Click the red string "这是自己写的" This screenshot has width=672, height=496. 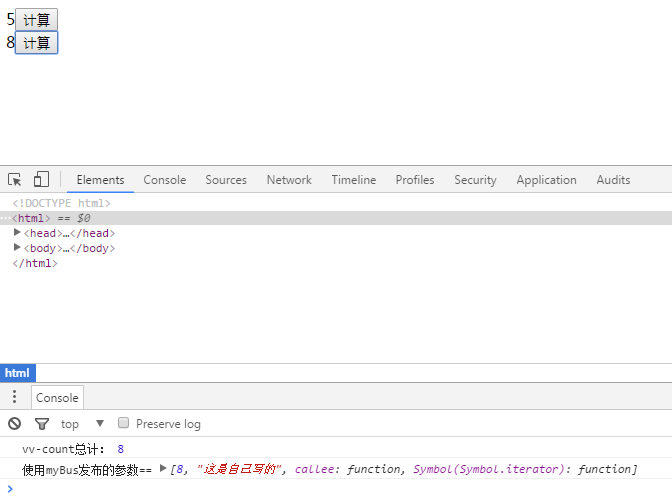point(239,469)
